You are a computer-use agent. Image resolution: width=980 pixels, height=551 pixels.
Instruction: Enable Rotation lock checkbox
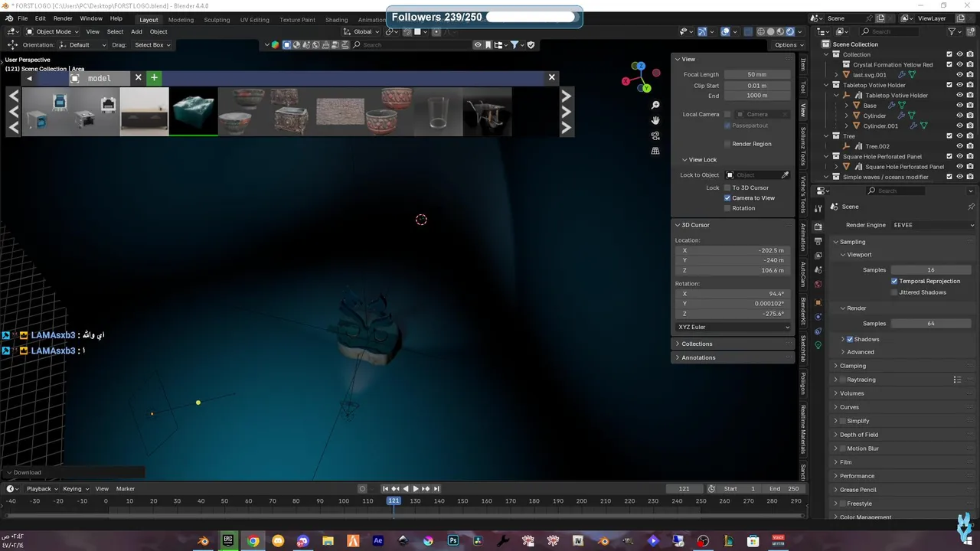[727, 208]
